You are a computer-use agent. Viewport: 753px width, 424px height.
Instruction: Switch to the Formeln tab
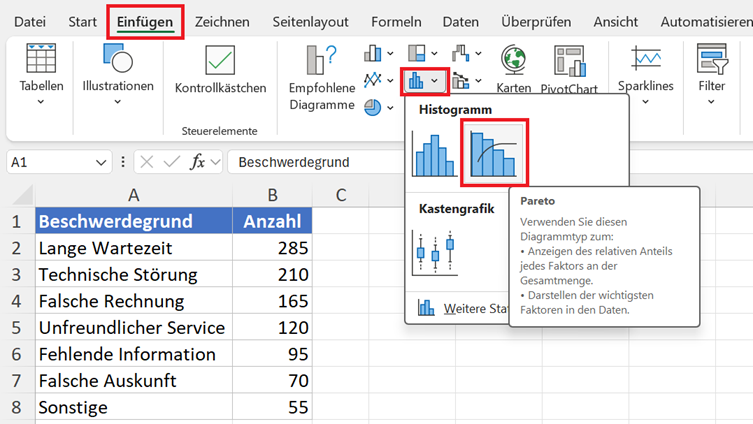point(396,22)
